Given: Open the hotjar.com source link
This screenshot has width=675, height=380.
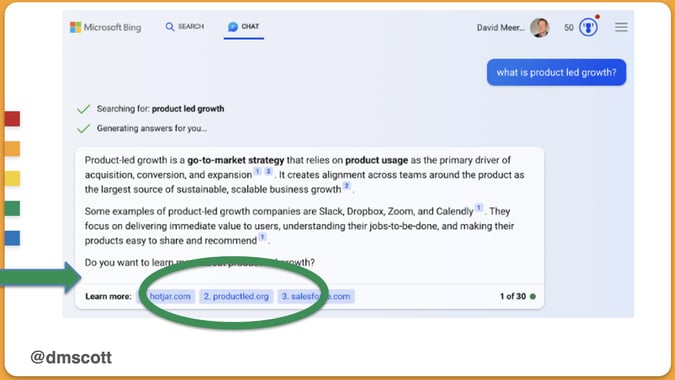Looking at the screenshot, I should (x=167, y=296).
